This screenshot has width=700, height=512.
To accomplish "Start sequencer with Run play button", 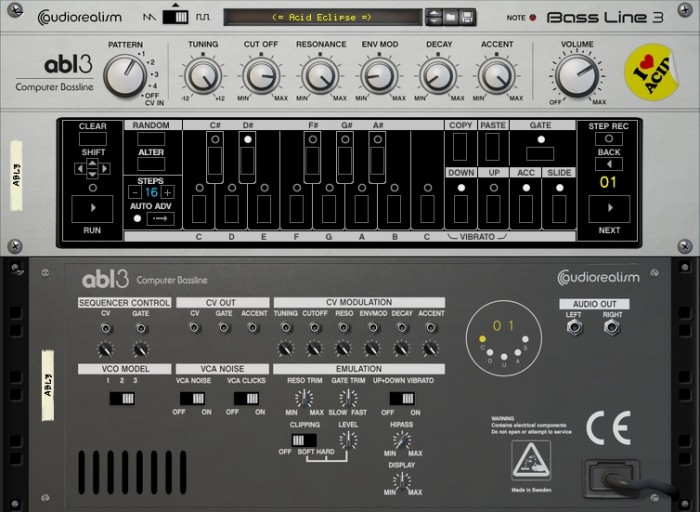I will tap(92, 208).
